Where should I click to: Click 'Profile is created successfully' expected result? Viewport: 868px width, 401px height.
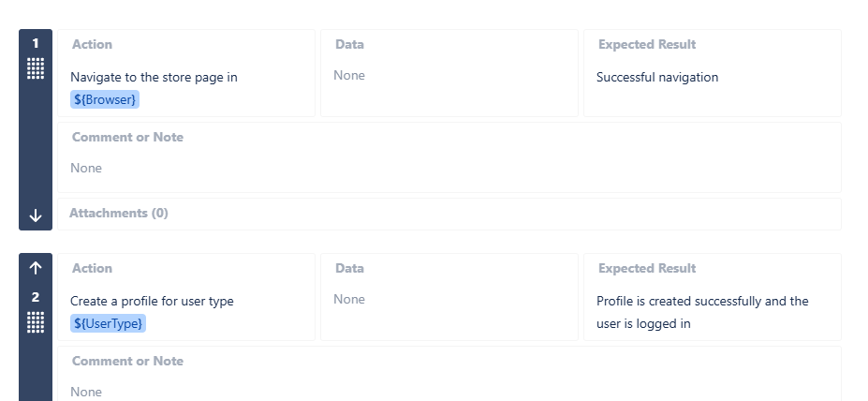point(702,301)
